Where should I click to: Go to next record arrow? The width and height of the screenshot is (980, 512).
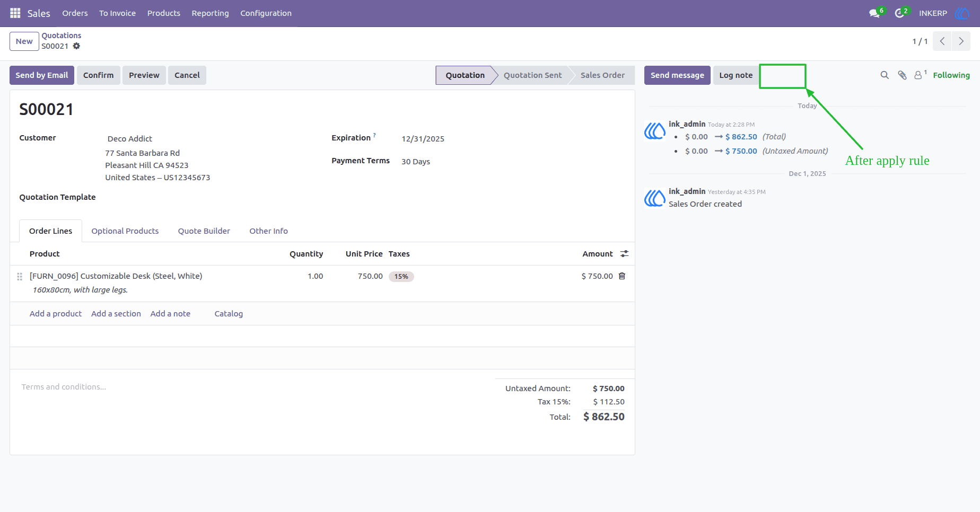961,41
